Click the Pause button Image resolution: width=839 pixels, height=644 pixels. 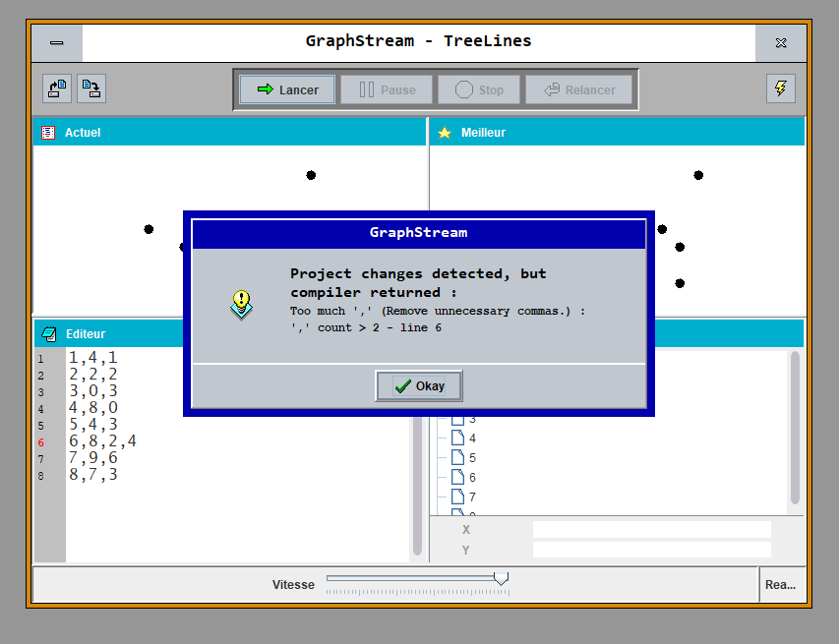click(x=387, y=89)
